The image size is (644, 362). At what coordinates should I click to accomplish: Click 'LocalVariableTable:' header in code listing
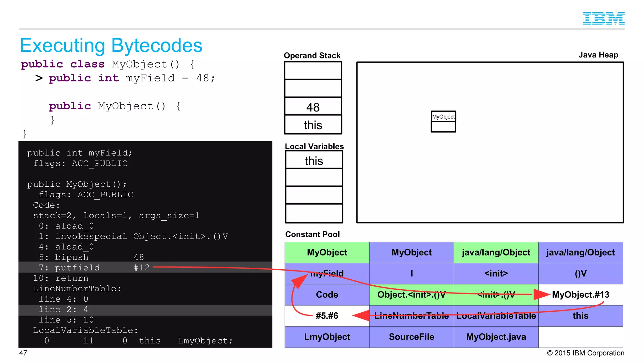tap(86, 330)
